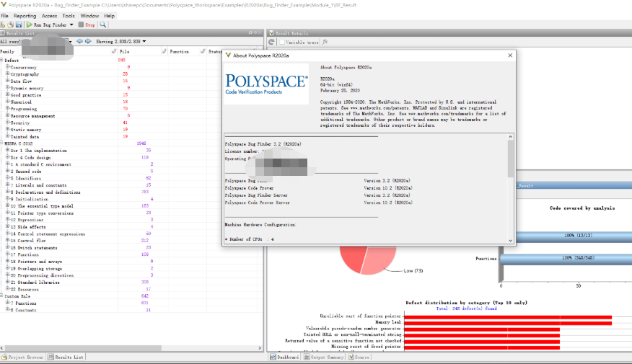Click File column filter icon
This screenshot has width=632, height=364.
[x=164, y=51]
